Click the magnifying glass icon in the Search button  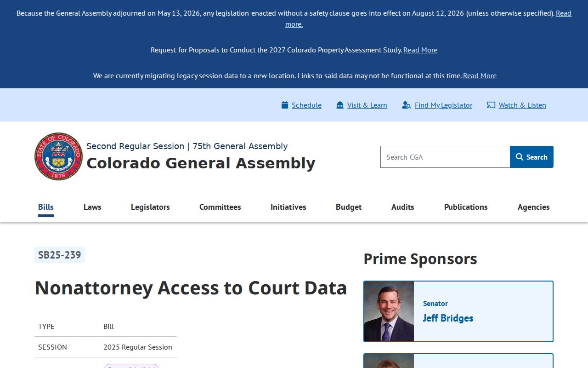click(520, 157)
